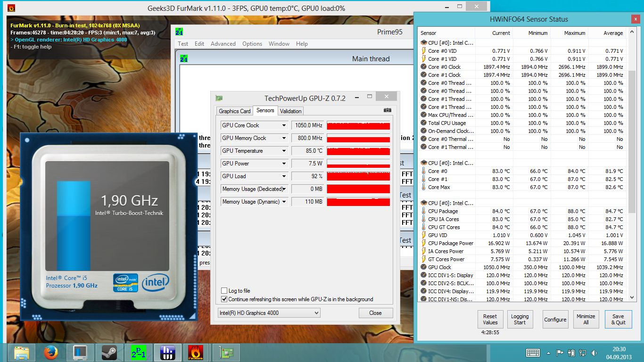The height and width of the screenshot is (362, 644).
Task: Click the Core #0 Clock sensor icon
Action: (424, 67)
